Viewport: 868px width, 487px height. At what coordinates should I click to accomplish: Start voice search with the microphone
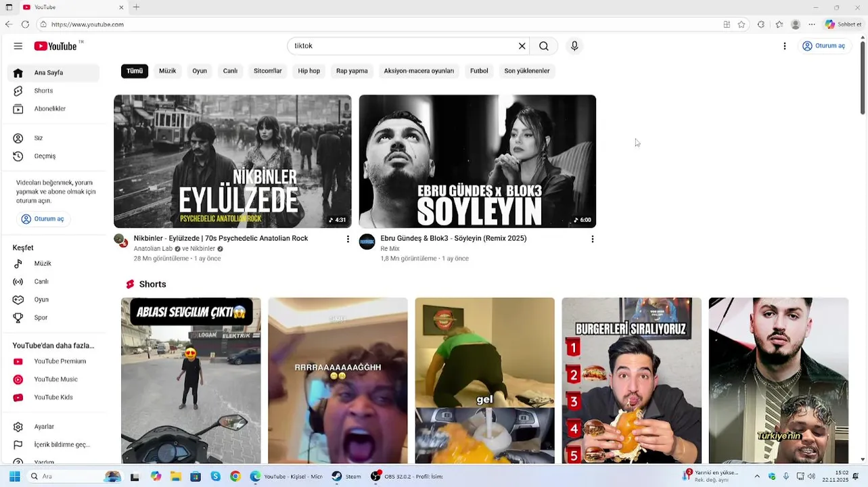pos(574,46)
